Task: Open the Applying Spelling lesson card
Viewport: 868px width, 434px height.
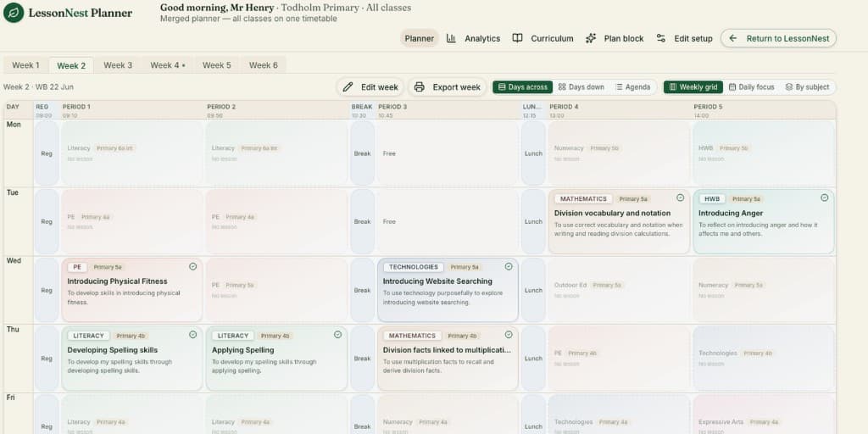Action: pyautogui.click(x=277, y=359)
